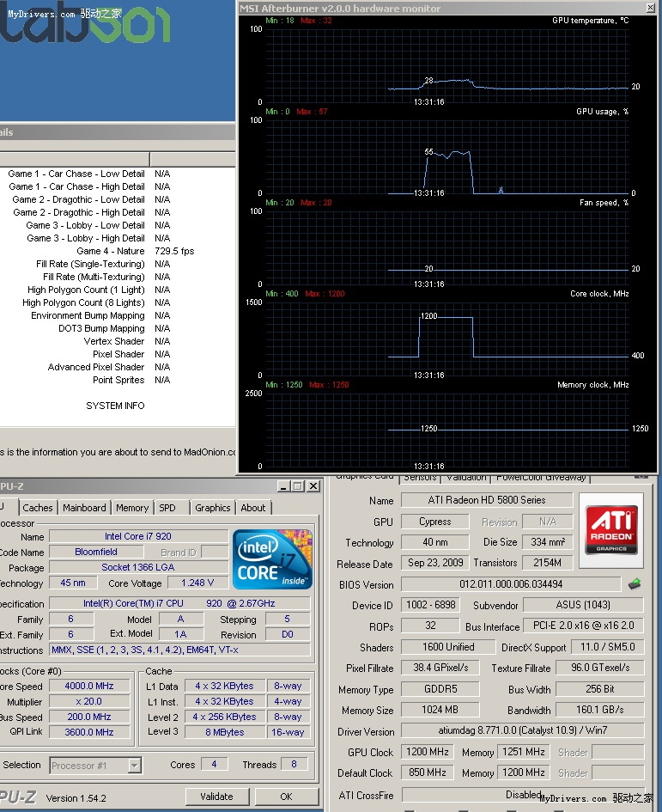Image resolution: width=662 pixels, height=812 pixels.
Task: Click the ATI CrossFire Disabled field
Action: (x=523, y=795)
